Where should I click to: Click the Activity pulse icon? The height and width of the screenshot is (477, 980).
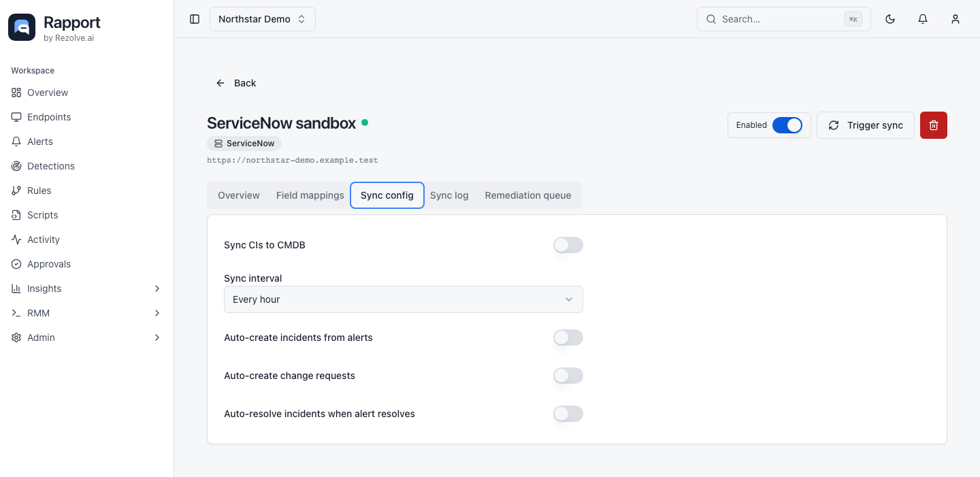16,240
